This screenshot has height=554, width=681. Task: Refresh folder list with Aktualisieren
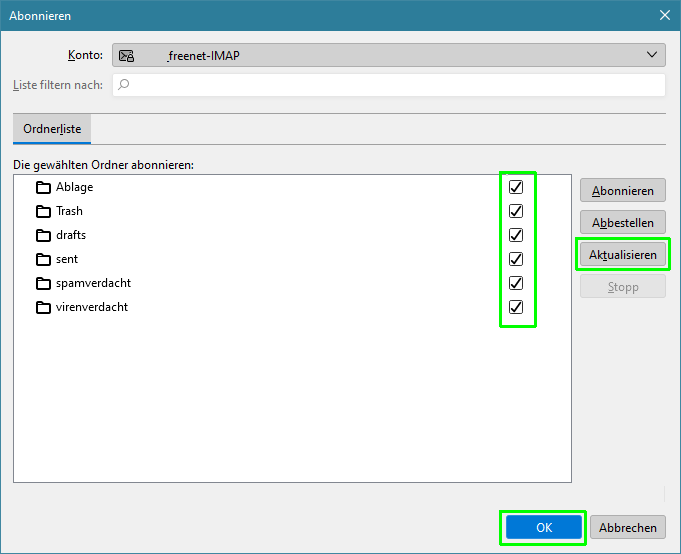click(x=622, y=255)
